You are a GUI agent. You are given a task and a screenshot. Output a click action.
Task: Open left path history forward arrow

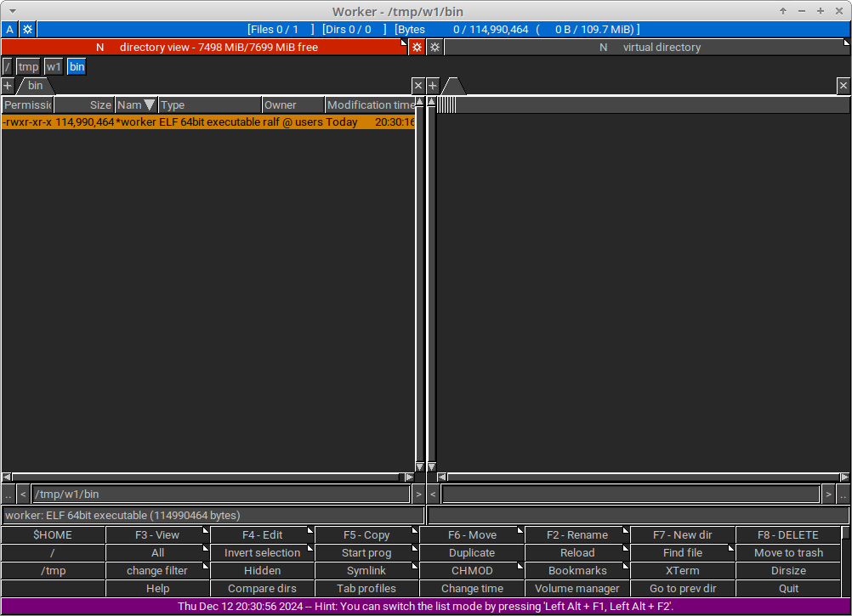tap(418, 494)
